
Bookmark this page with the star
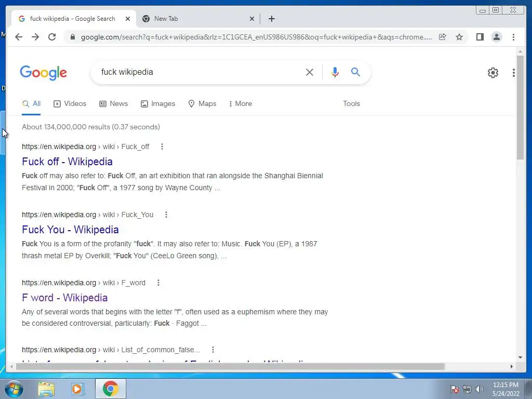(459, 37)
